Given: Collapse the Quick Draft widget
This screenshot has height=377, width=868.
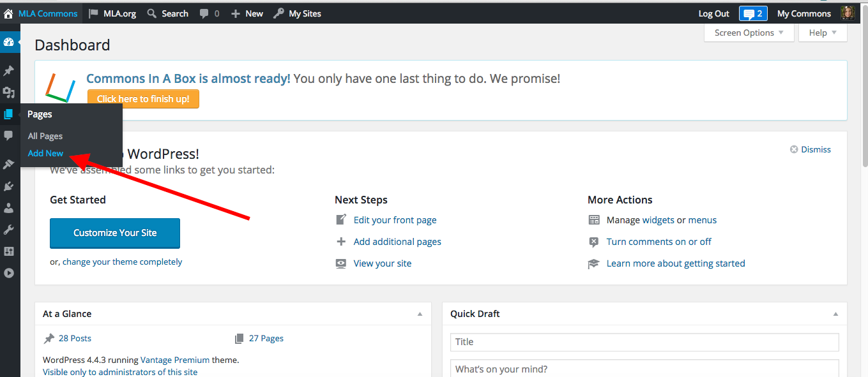Looking at the screenshot, I should tap(835, 314).
